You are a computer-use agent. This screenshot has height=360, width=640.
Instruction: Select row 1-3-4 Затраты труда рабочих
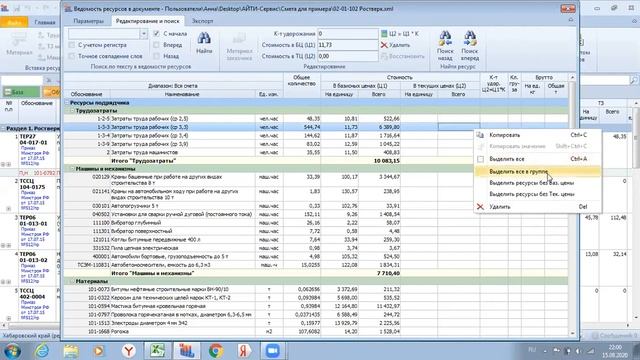pyautogui.click(x=316, y=136)
